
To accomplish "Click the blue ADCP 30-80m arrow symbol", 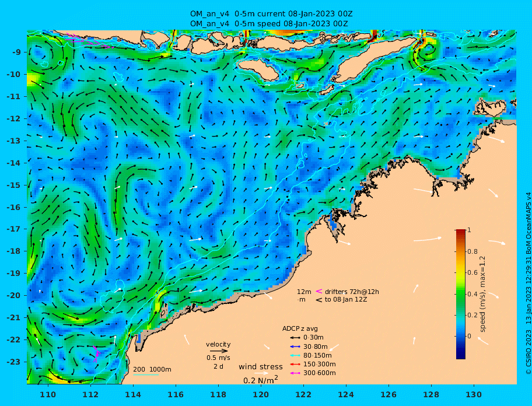I will click(x=295, y=346).
